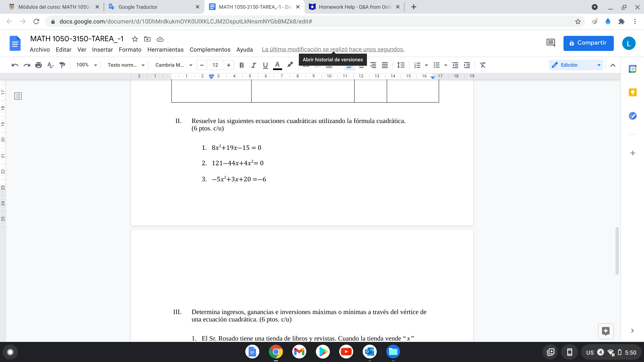Click the Compartir button
Viewport: 644px width, 362px height.
tap(588, 43)
